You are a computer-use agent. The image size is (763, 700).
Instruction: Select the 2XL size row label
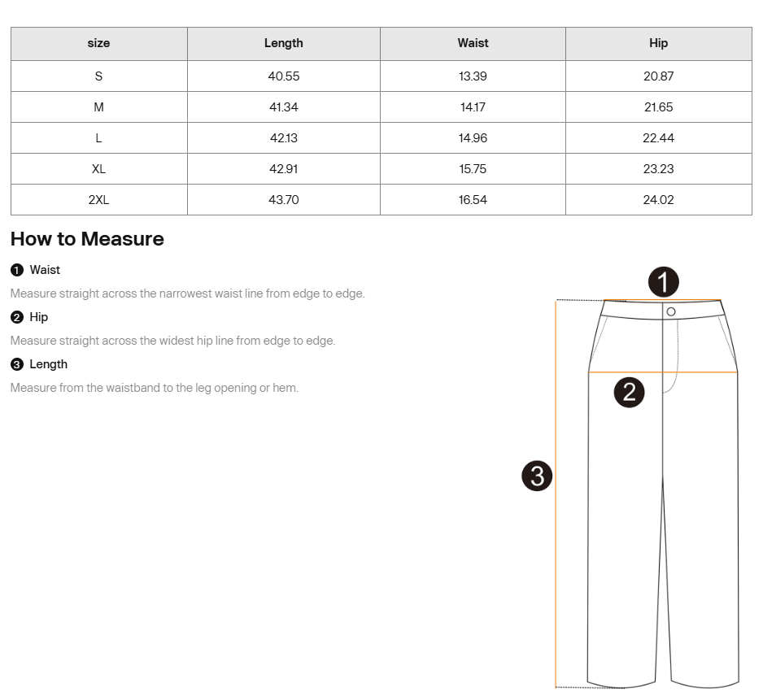click(98, 200)
